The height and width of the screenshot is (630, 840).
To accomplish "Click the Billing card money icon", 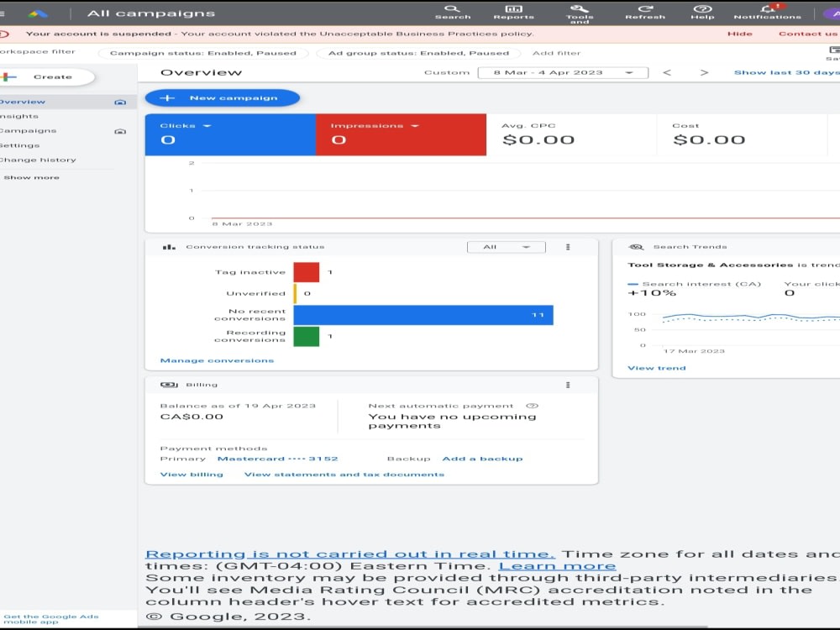I will [169, 385].
